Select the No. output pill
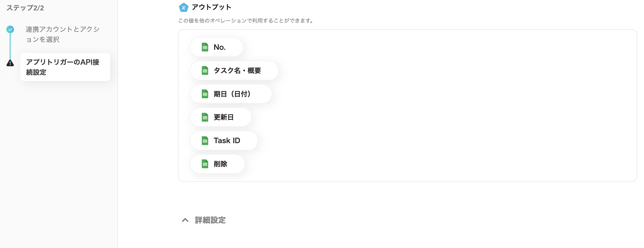This screenshot has width=644, height=248. (x=219, y=47)
